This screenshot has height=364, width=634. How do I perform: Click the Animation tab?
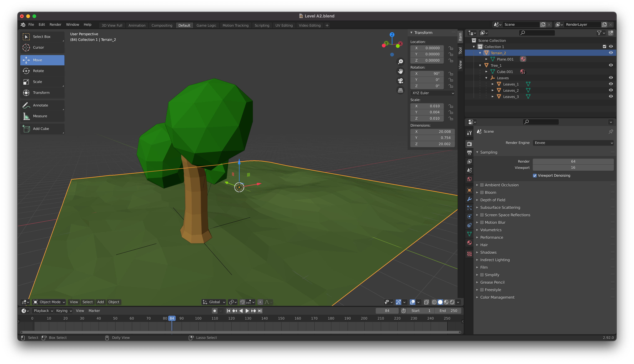pos(137,25)
